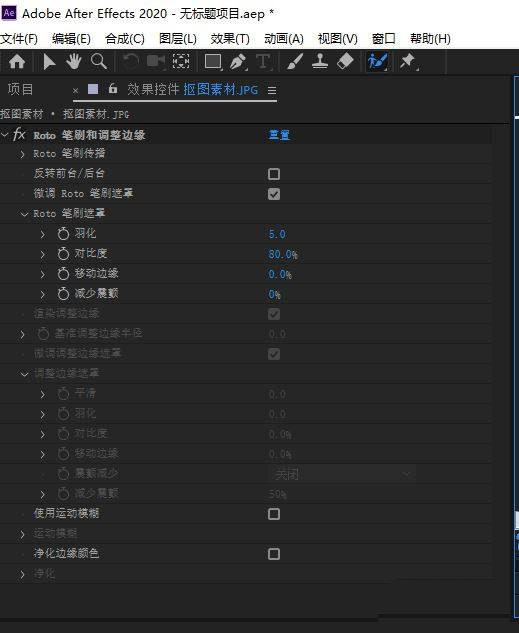This screenshot has height=633, width=519.
Task: Enable the 使用运动模糊 checkbox
Action: pyautogui.click(x=274, y=514)
